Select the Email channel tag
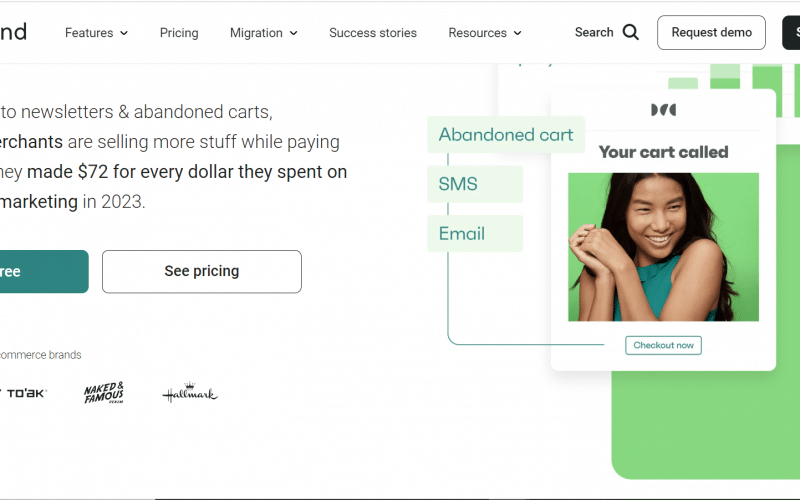Viewport: 800px width, 500px height. tap(475, 234)
